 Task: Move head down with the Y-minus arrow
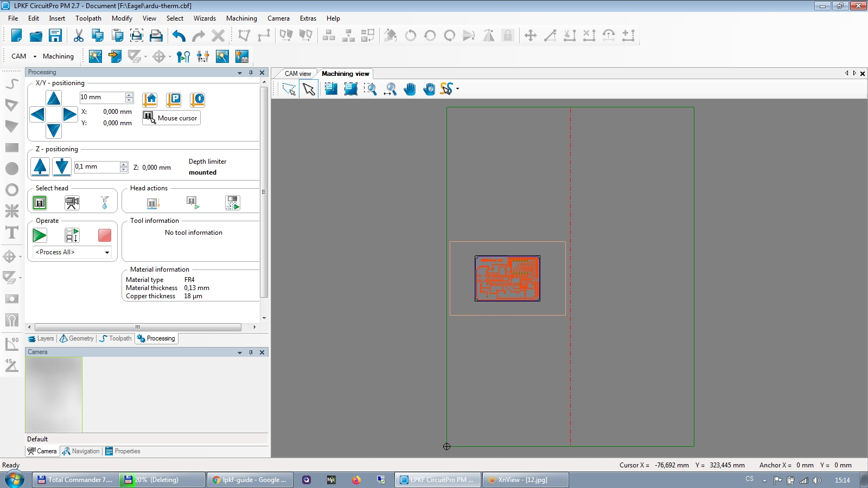[x=54, y=131]
